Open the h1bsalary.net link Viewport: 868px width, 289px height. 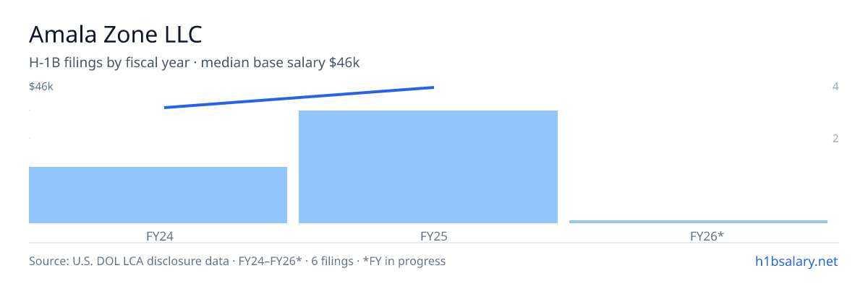coord(796,262)
